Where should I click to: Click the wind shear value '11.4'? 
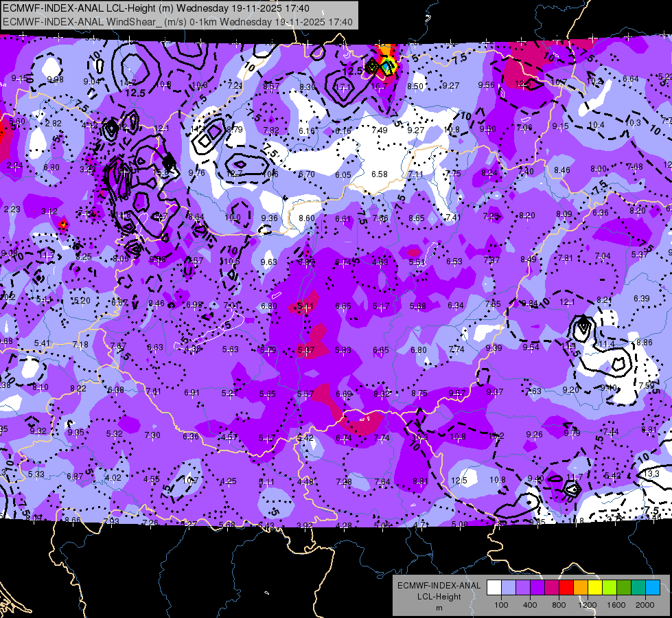coord(607,343)
